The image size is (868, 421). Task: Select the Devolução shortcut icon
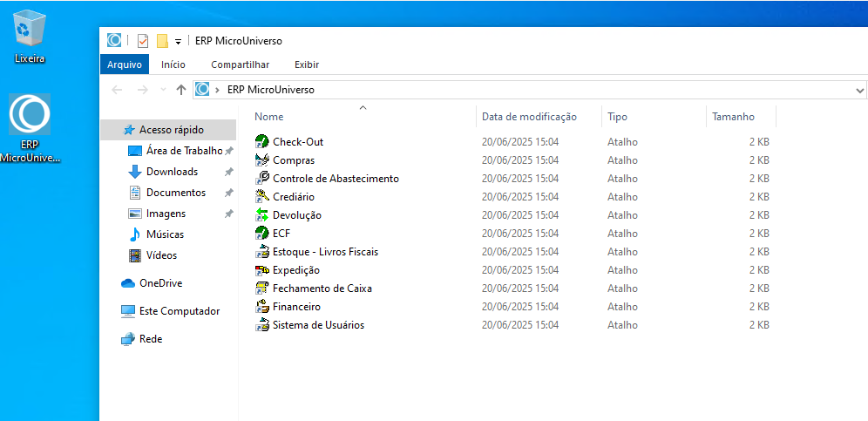[261, 215]
